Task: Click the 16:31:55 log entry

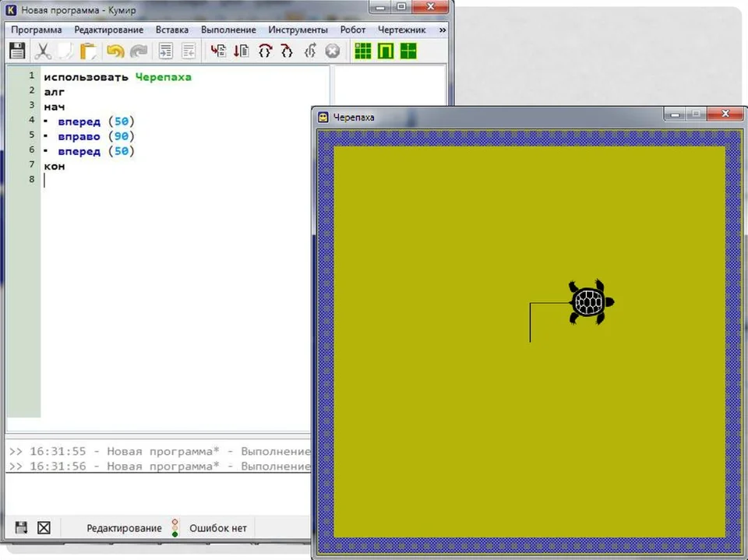Action: [x=159, y=451]
